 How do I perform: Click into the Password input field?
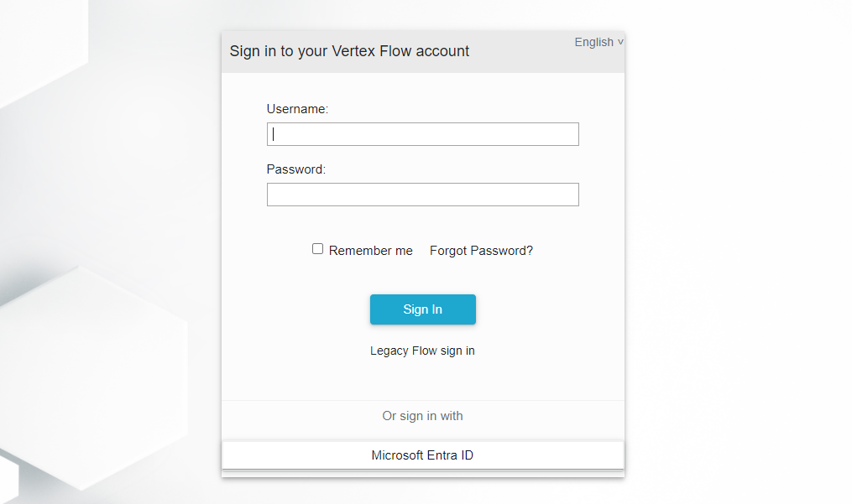(x=422, y=195)
